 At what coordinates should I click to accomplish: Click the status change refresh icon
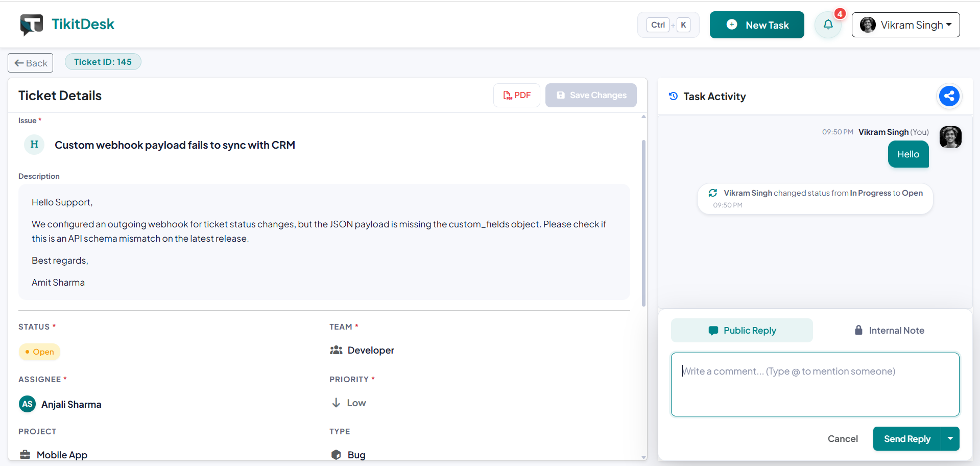(x=713, y=193)
